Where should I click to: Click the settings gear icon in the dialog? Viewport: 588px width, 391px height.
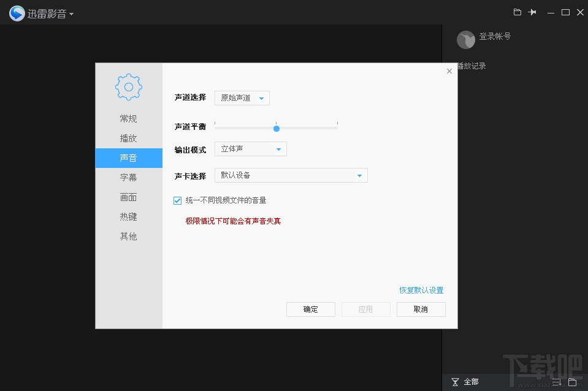(128, 86)
